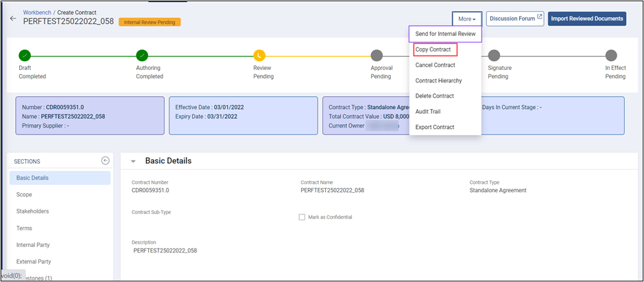Click Import Reviewed Documents button
Viewport: 644px width, 282px height.
(x=586, y=19)
